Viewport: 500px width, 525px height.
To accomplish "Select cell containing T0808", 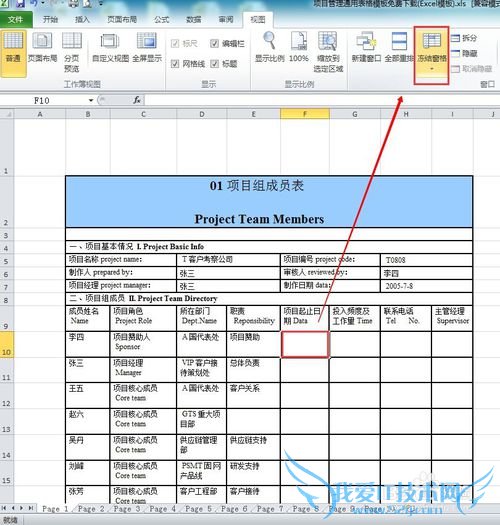I will pyautogui.click(x=426, y=260).
